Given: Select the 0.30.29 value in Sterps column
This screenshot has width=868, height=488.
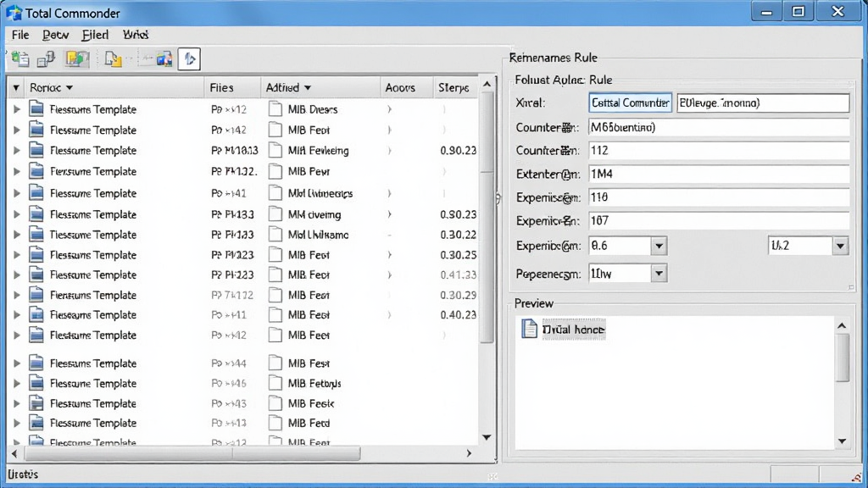Looking at the screenshot, I should pyautogui.click(x=458, y=296).
